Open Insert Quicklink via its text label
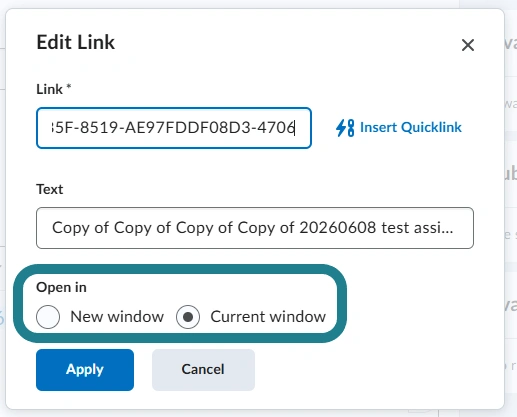This screenshot has height=417, width=517. point(411,127)
